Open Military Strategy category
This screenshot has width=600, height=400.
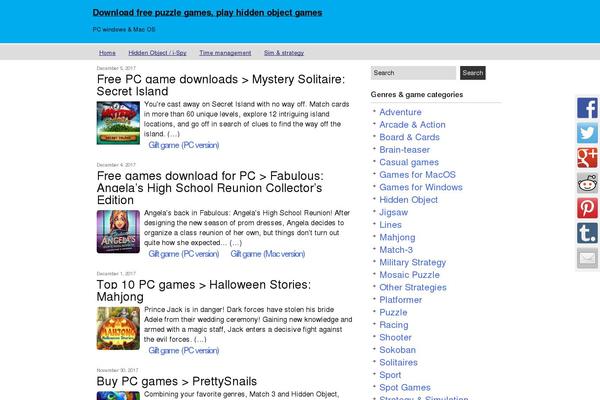point(412,263)
